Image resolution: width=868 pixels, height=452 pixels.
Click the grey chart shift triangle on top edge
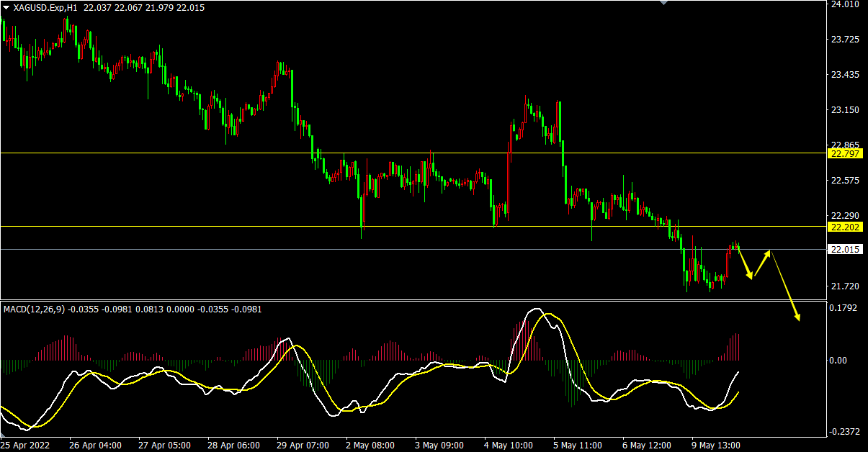click(x=663, y=3)
